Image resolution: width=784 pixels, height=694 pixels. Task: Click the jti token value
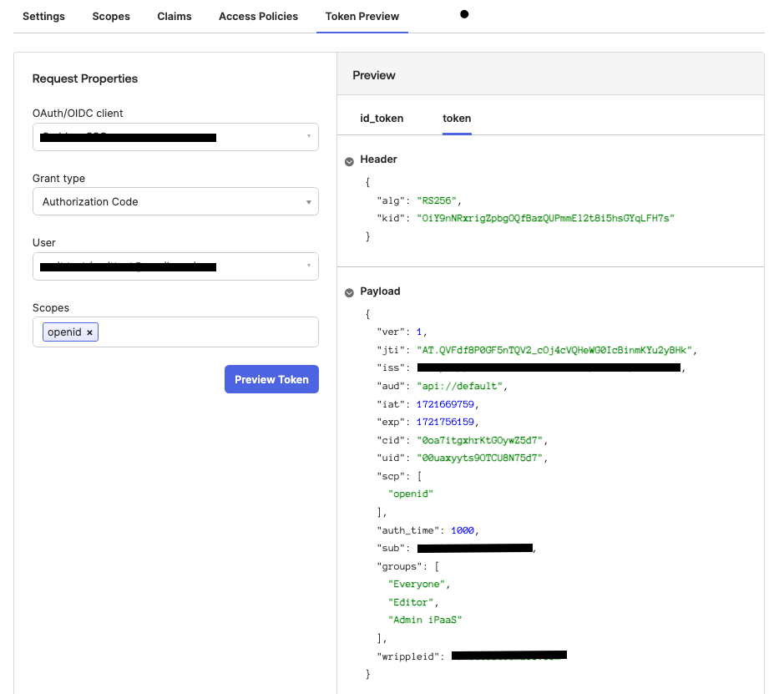[x=554, y=350]
